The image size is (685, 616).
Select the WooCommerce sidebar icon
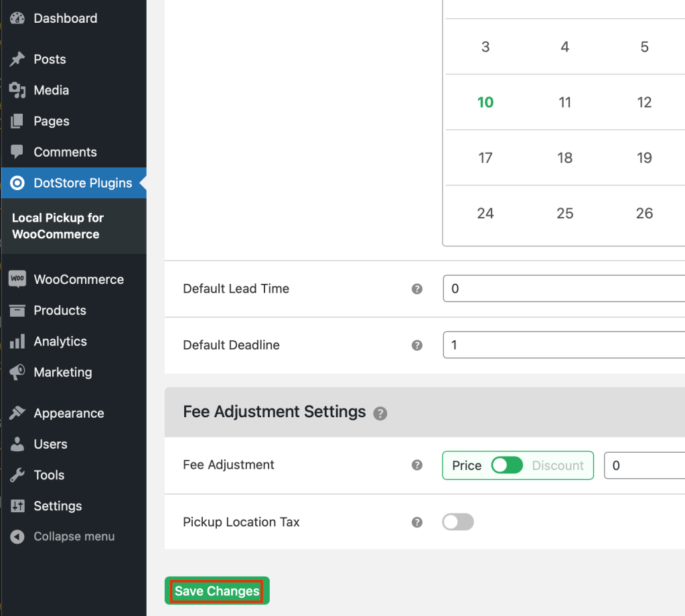pos(17,279)
